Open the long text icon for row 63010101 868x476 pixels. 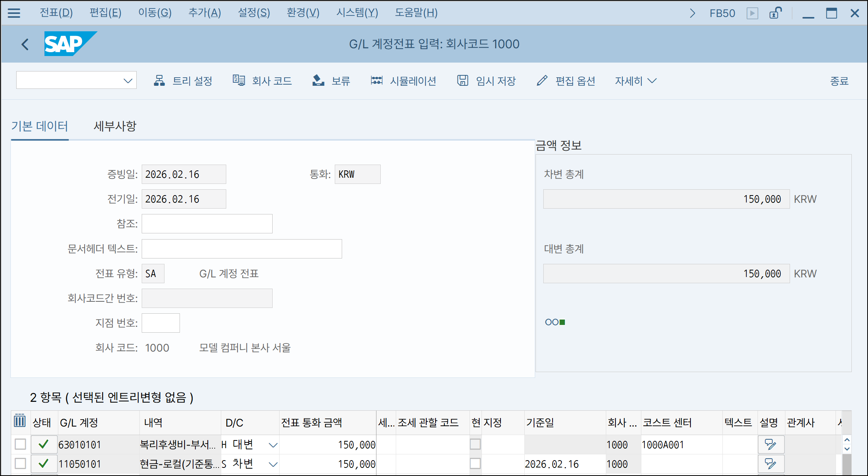(x=771, y=444)
